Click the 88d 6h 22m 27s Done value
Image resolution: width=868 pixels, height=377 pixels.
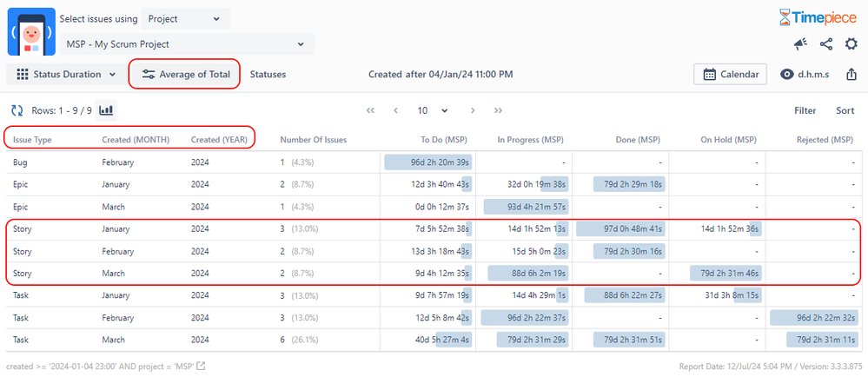click(x=625, y=295)
